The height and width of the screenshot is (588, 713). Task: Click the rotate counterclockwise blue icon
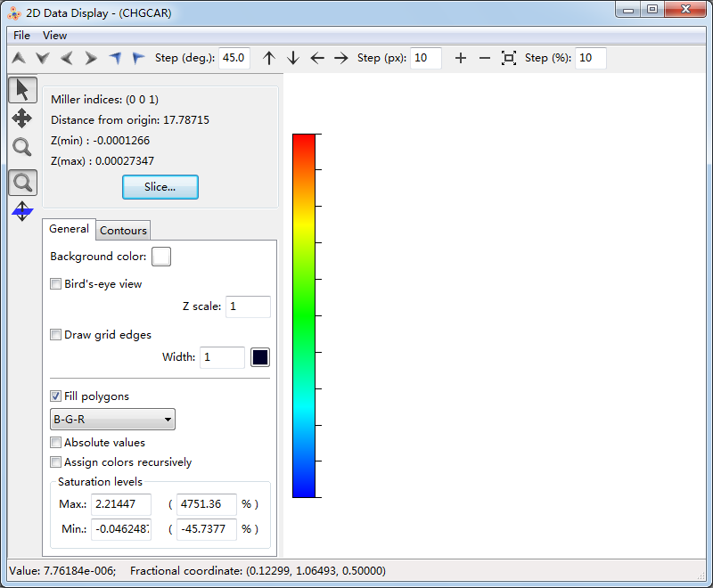(x=115, y=58)
